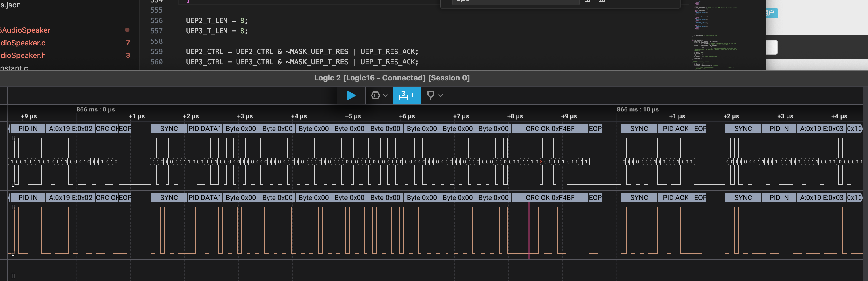Click the +6 µs tick on the time ruler

click(407, 116)
